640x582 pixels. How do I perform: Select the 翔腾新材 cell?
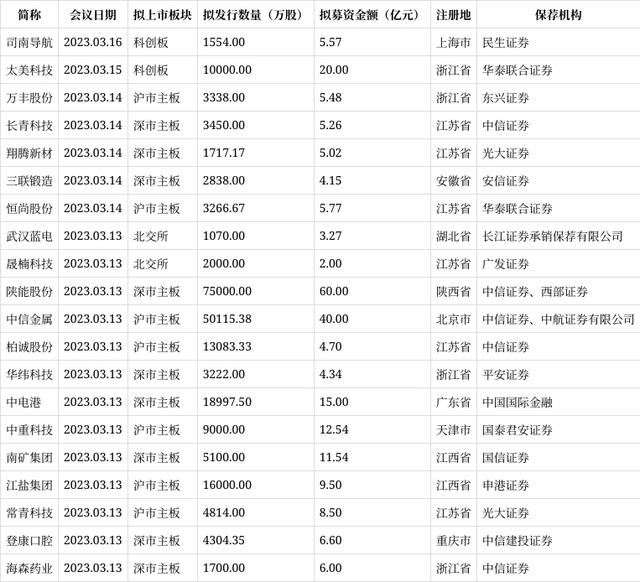(29, 153)
